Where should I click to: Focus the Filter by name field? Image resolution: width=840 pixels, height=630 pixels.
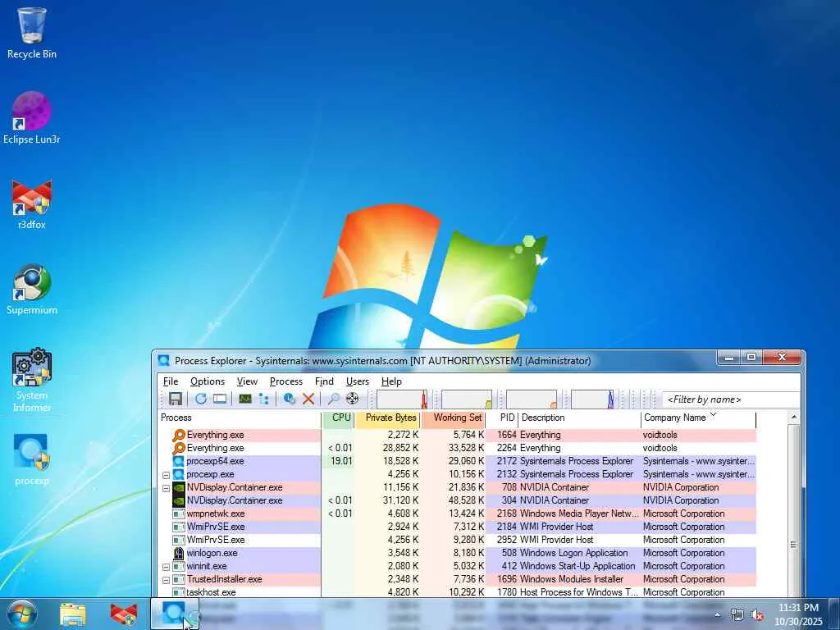coord(731,399)
